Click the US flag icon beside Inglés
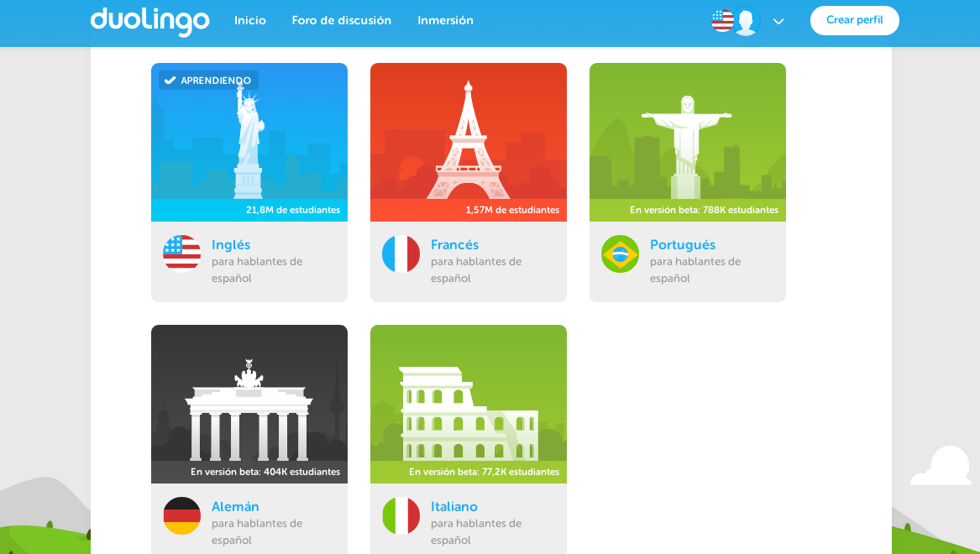The image size is (980, 554). pyautogui.click(x=182, y=253)
